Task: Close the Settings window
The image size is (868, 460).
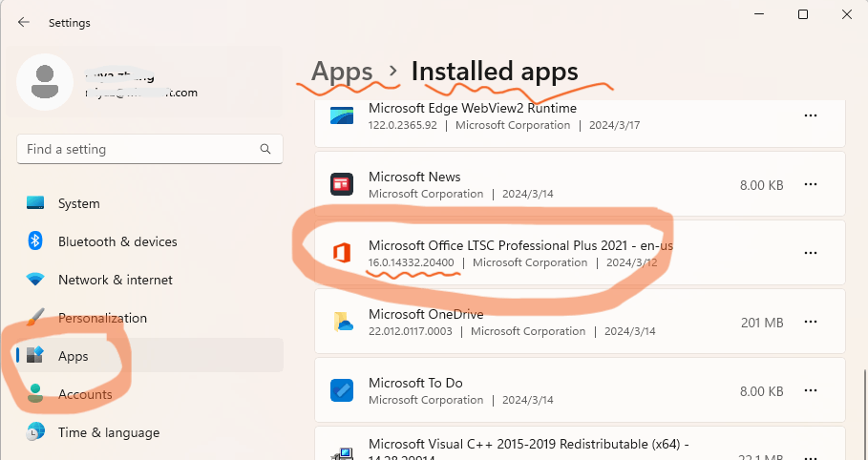Action: (846, 14)
